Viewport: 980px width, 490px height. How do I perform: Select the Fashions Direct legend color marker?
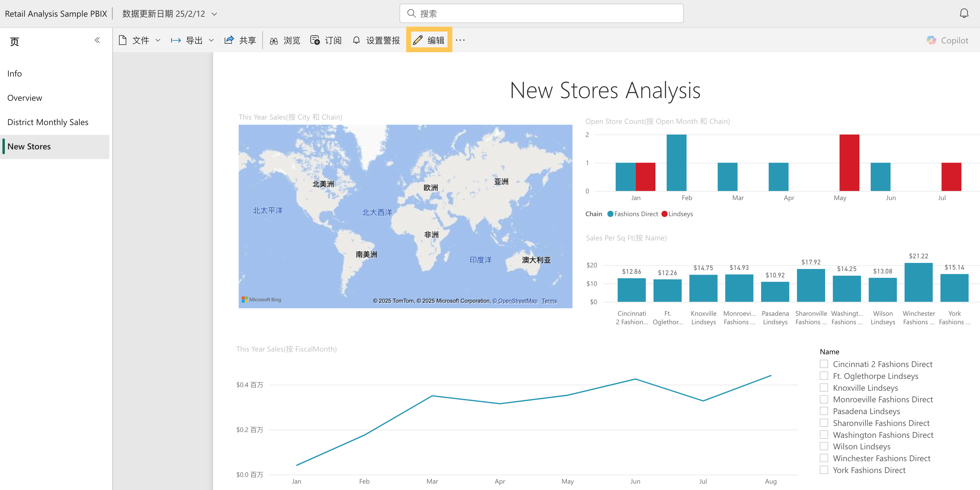tap(610, 214)
